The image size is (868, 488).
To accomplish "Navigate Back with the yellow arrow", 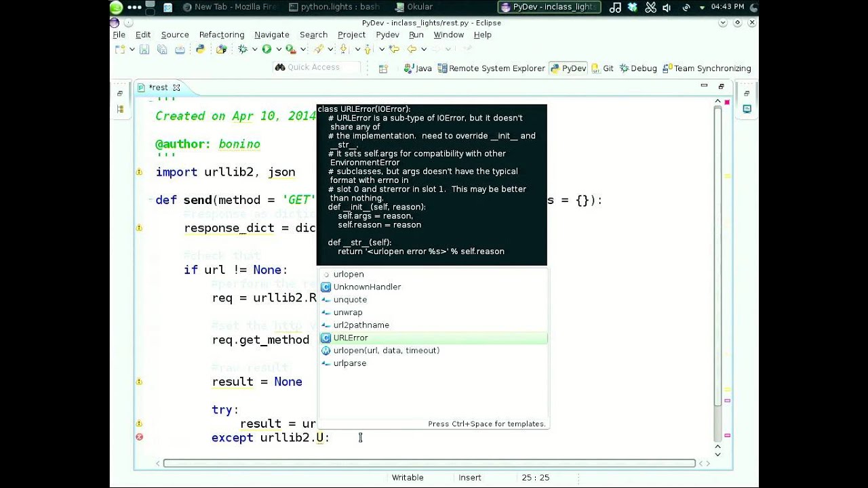I will (x=412, y=49).
